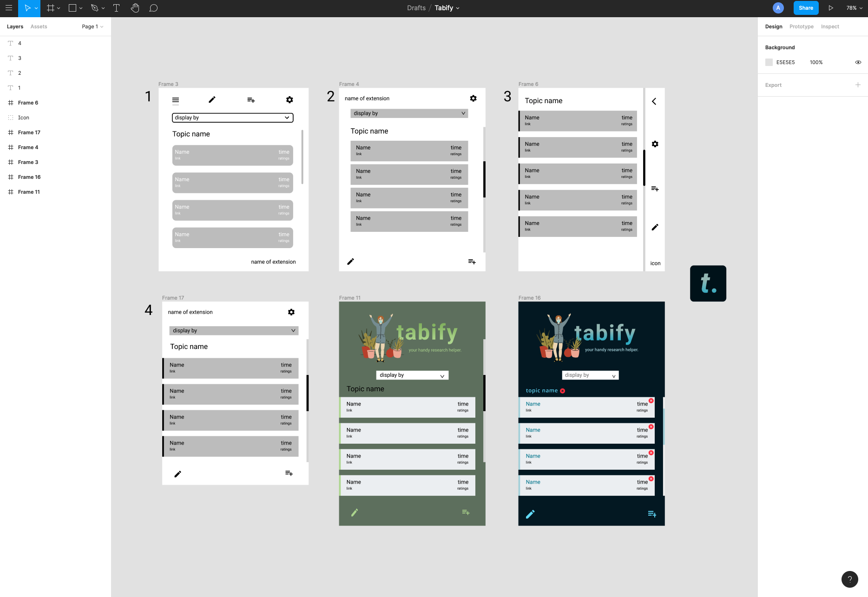The image size is (868, 597).
Task: Select Frame 17 layer
Action: click(x=55, y=132)
